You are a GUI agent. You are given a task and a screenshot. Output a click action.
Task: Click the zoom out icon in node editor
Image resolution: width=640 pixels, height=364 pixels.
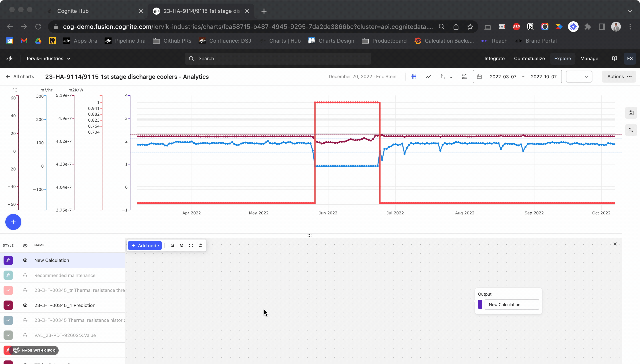[182, 245]
